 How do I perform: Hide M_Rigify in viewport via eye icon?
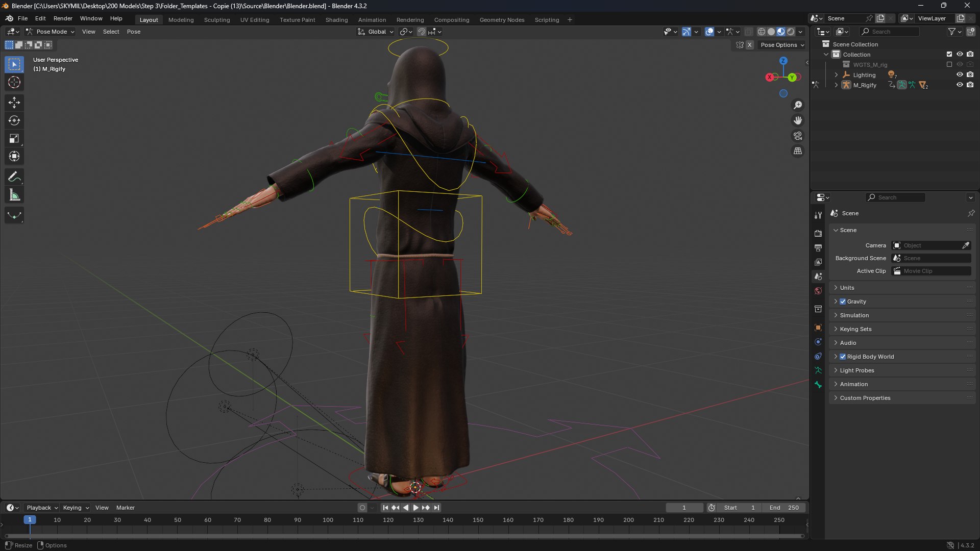pyautogui.click(x=960, y=85)
